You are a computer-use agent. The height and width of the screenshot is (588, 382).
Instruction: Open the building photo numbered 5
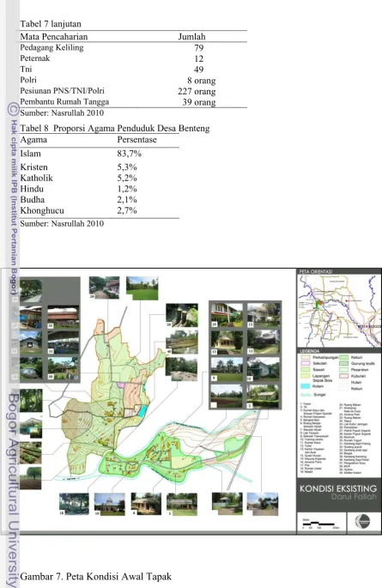pos(182,505)
